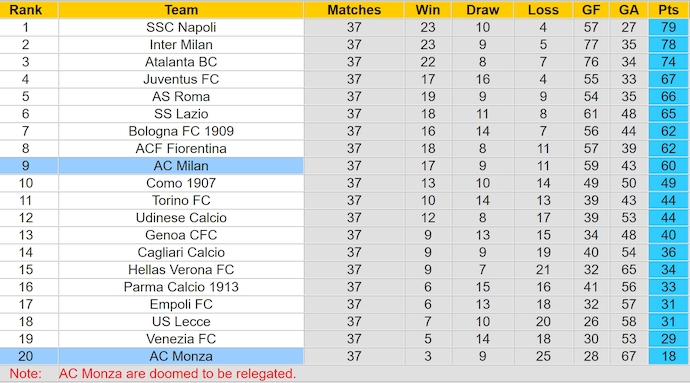The width and height of the screenshot is (690, 383).
Task: Click Hellas Verona FC team name
Action: [181, 269]
